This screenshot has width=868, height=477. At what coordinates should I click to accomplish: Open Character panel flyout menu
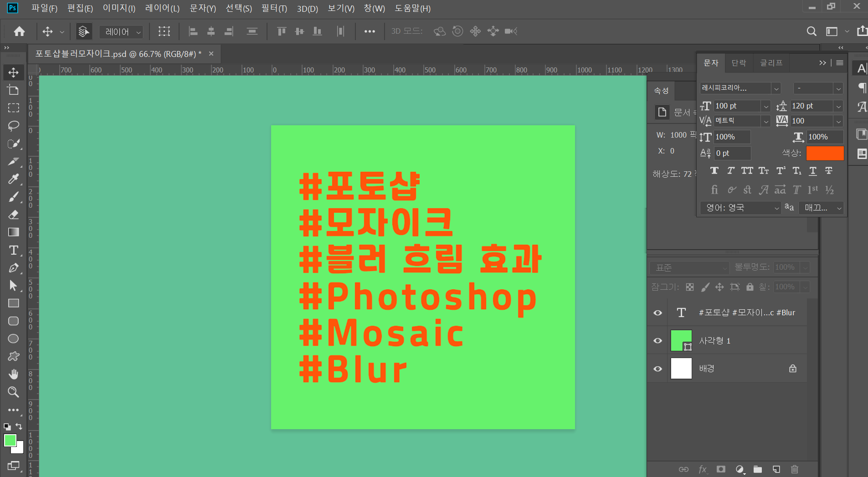tap(840, 63)
